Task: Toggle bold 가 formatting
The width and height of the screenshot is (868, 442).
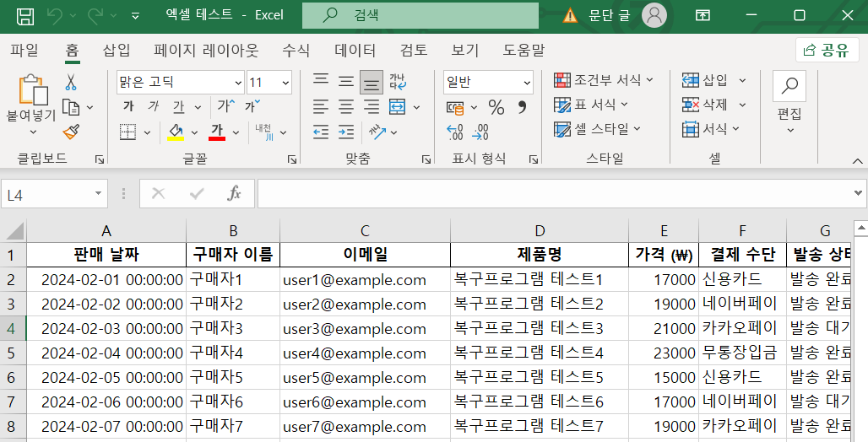Action: tap(128, 106)
